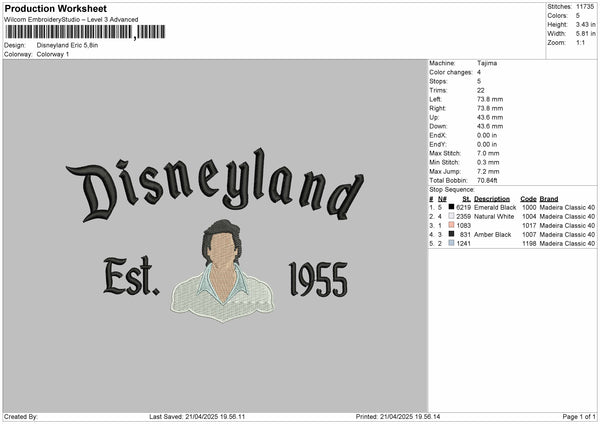Select the Height value 3.43 in

585,24
